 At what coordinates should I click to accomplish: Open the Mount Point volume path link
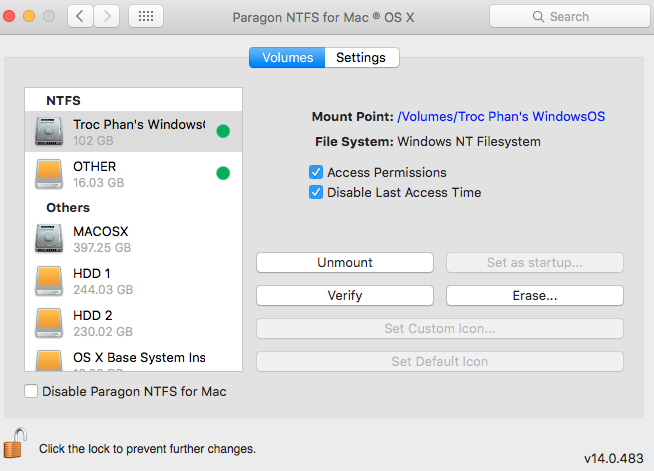click(x=500, y=117)
